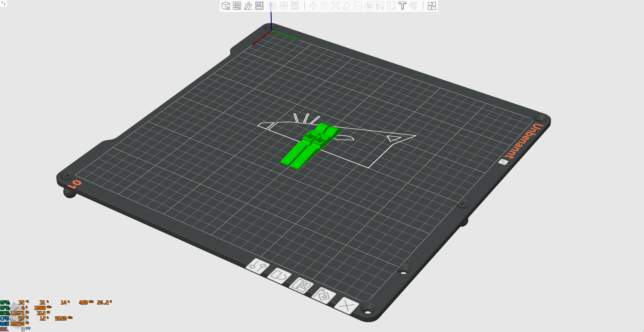Open plate settings sliders icon on bed

(x=258, y=266)
